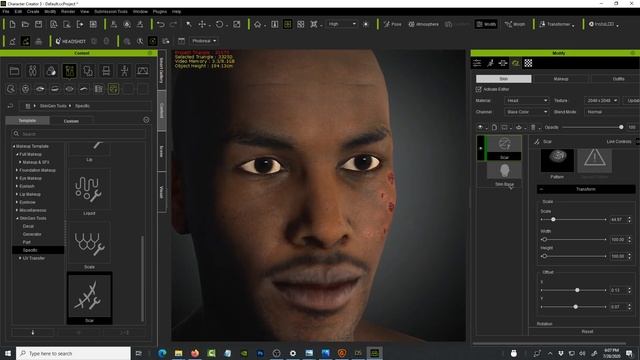Select the Move tool icon
Screen dimensions: 640x360
pos(202,24)
